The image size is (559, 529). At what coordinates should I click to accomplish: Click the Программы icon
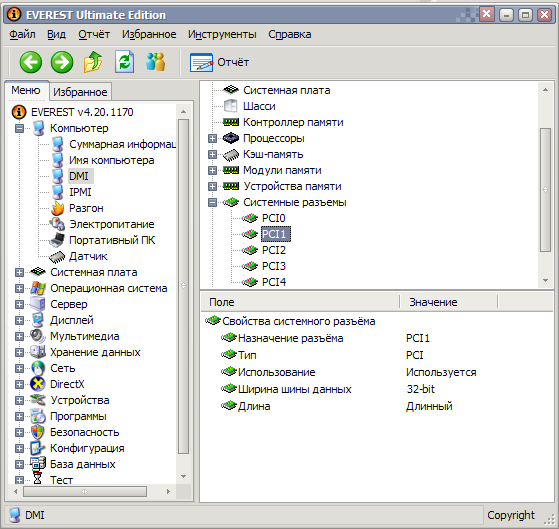coord(38,416)
